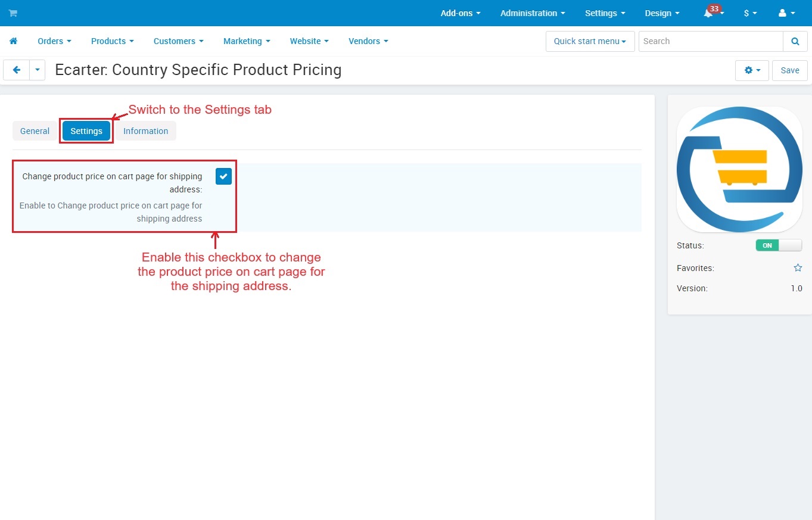Open the Orders menu

tap(54, 41)
